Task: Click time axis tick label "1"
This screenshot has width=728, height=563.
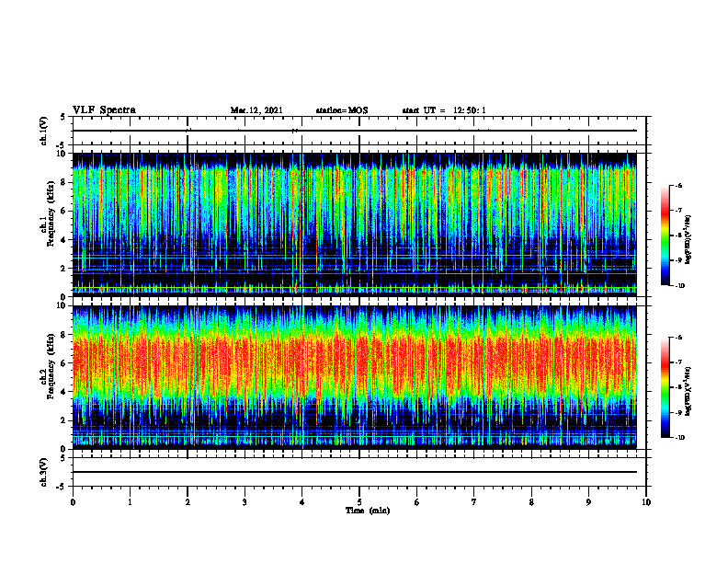Action: [x=130, y=502]
